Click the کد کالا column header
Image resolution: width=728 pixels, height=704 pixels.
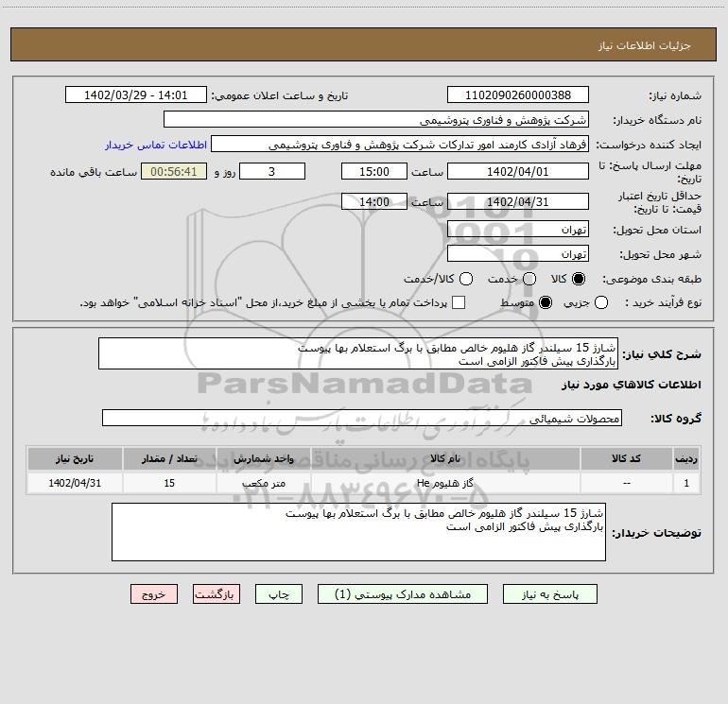pos(626,458)
